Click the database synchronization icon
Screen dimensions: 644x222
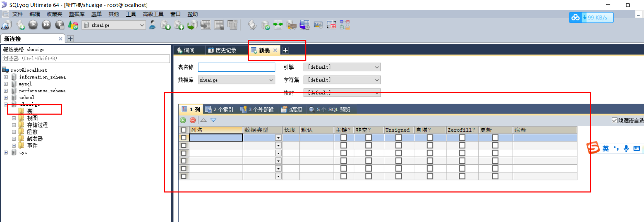265,25
